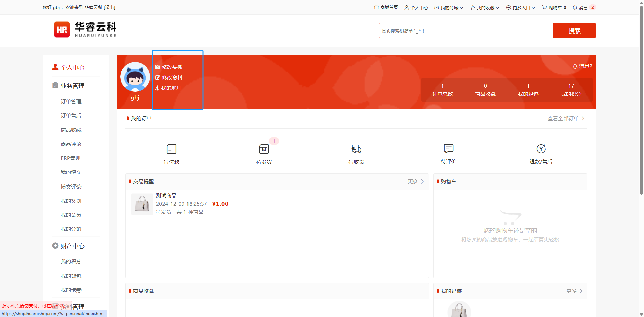Click the 修改头像 change avatar link
Screen dimensions: 644x317
172,67
